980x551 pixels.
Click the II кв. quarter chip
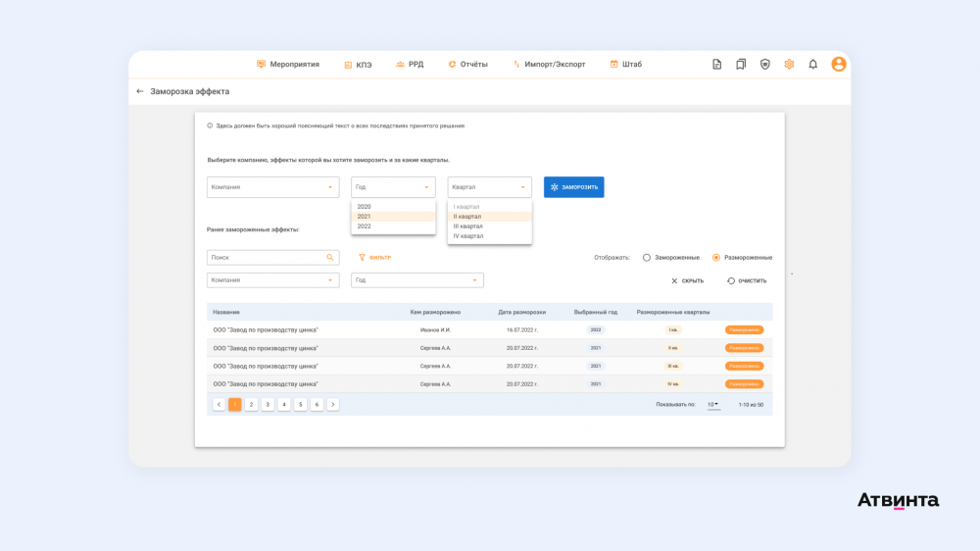pos(673,348)
